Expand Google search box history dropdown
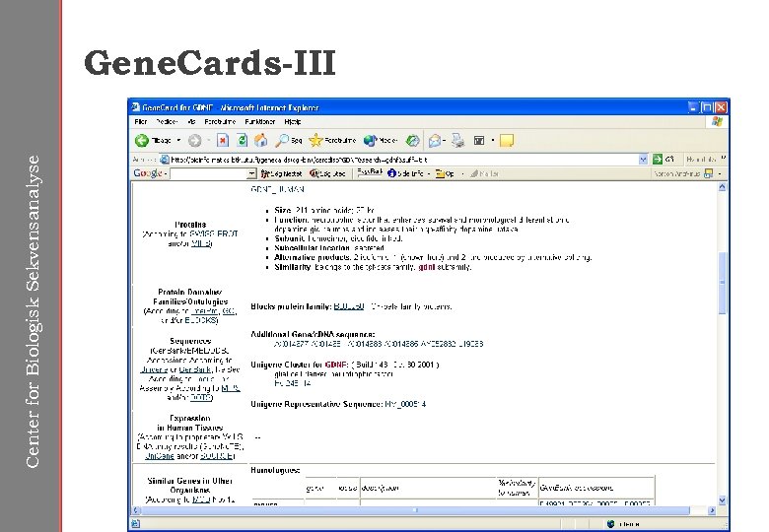The image size is (769, 532). point(251,173)
